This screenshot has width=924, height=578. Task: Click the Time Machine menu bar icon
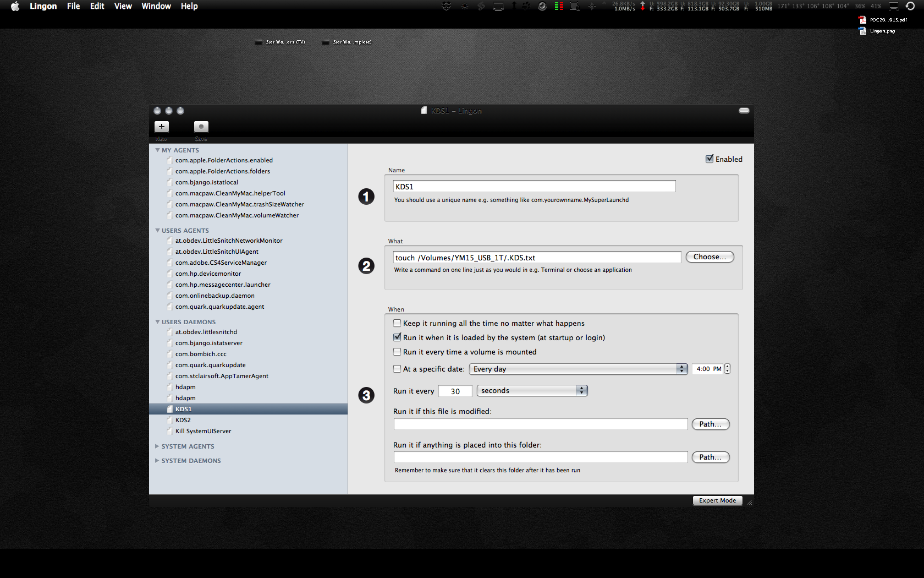pyautogui.click(x=910, y=6)
